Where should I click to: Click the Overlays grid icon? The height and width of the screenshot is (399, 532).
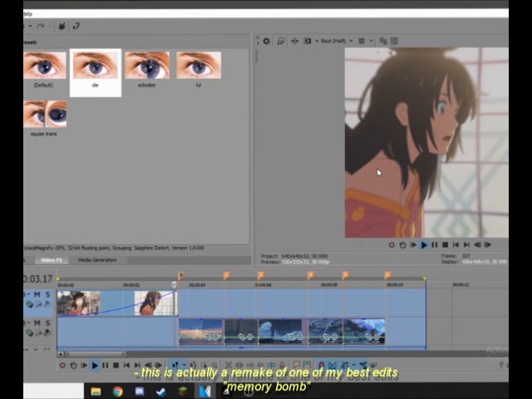(362, 41)
